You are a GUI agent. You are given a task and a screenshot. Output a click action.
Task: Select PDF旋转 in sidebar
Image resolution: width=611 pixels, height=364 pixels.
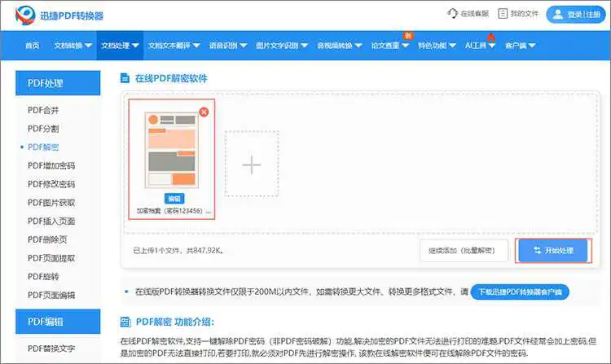tap(43, 276)
